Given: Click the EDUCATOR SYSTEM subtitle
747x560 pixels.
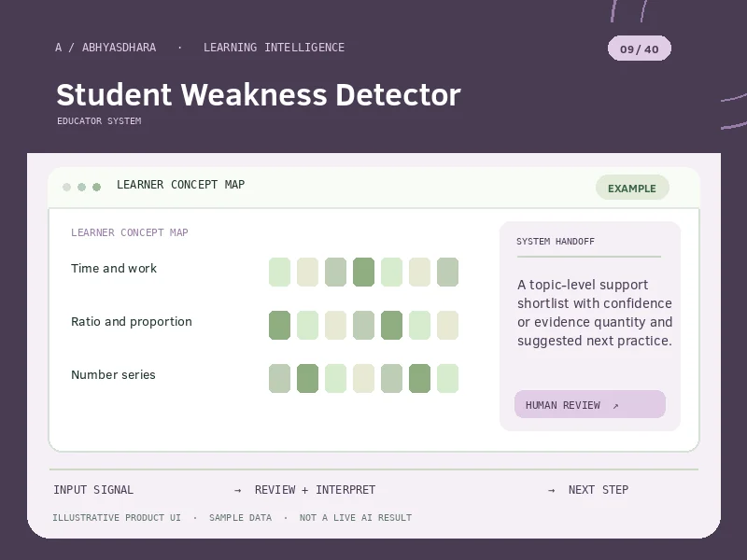Looking at the screenshot, I should coord(99,121).
